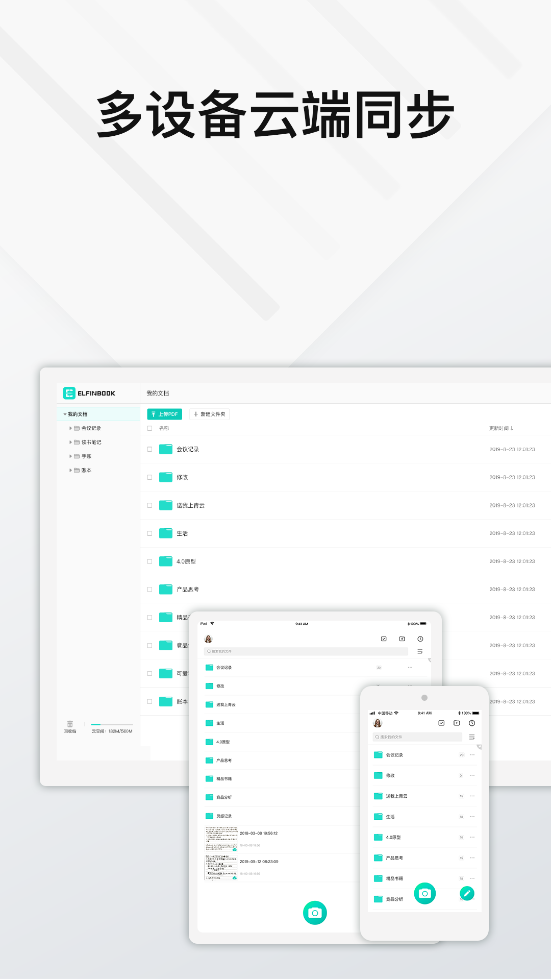
Task: Tap the profile avatar on the iPad
Action: click(x=208, y=639)
